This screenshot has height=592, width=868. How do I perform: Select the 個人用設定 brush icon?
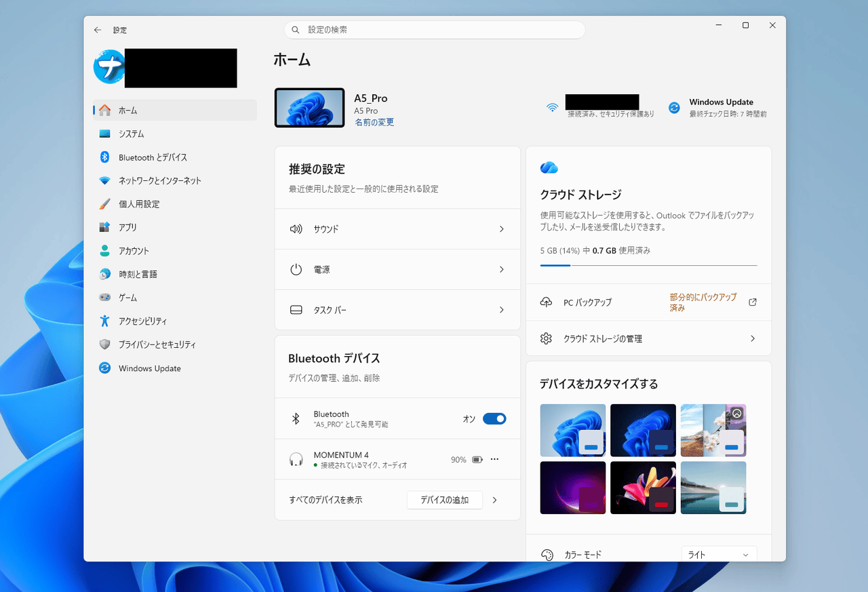click(104, 203)
